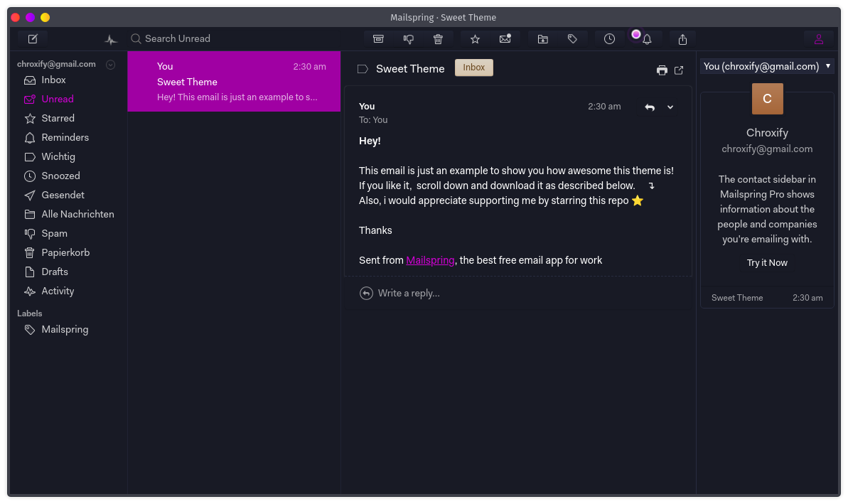Expand the chroxify@gmail.com account menu
Image resolution: width=848 pixels, height=504 pixels.
110,65
